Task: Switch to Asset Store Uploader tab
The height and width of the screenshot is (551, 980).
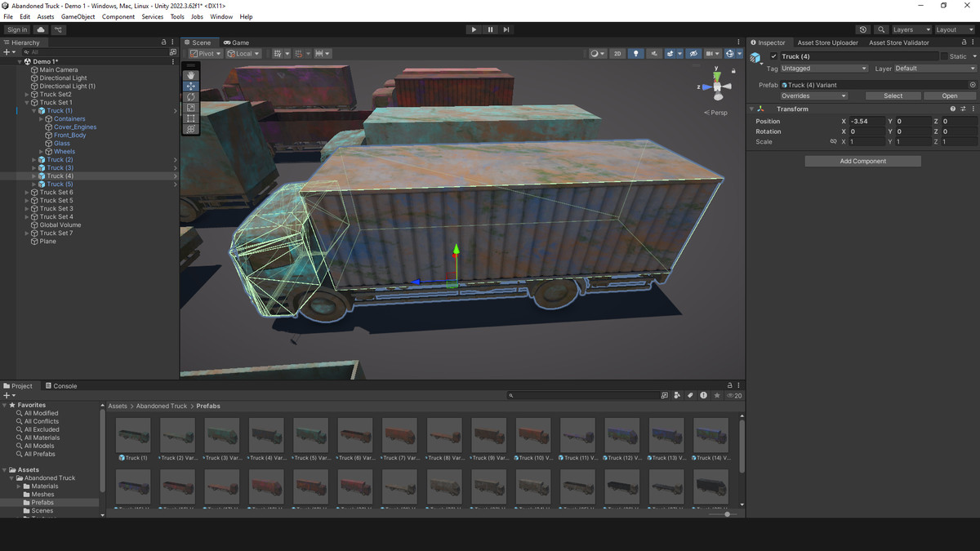Action: tap(827, 42)
